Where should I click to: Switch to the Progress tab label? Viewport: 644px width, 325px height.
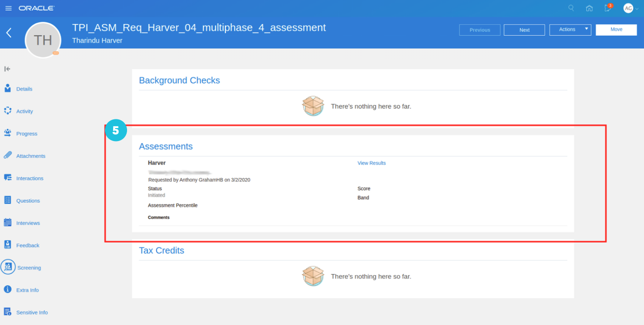[x=26, y=134]
